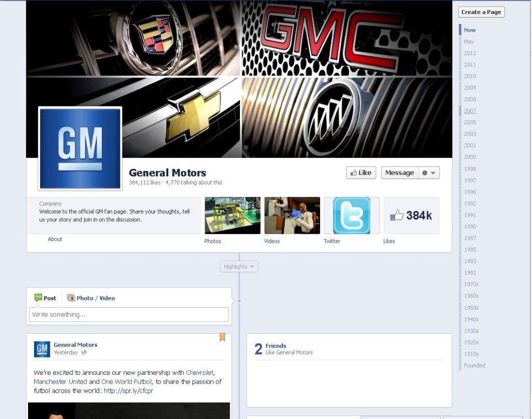Open the Chevrolet link in post

(200, 373)
